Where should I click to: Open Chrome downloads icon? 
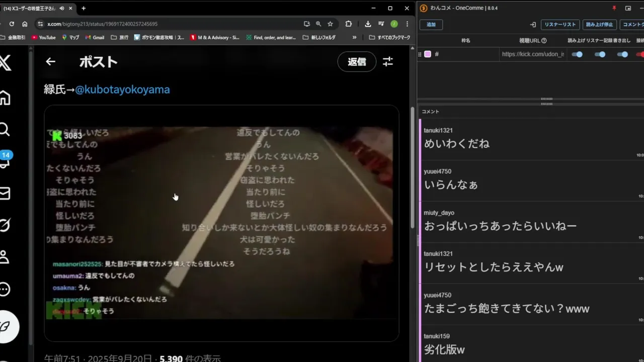click(x=368, y=24)
